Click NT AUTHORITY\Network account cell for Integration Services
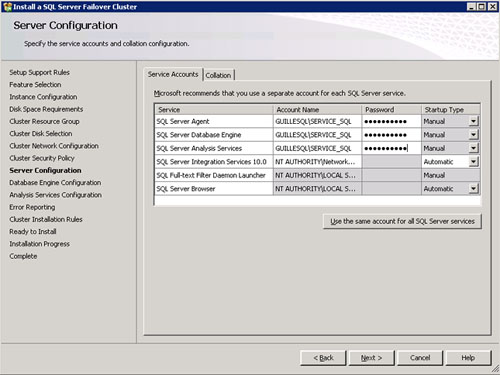Screen dimensions: 500x375 coord(317,162)
